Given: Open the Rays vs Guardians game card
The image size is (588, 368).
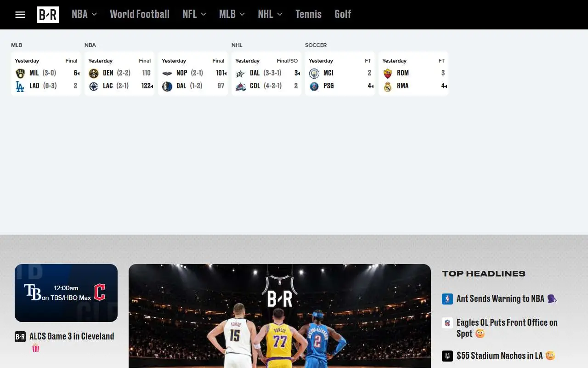Looking at the screenshot, I should point(66,293).
